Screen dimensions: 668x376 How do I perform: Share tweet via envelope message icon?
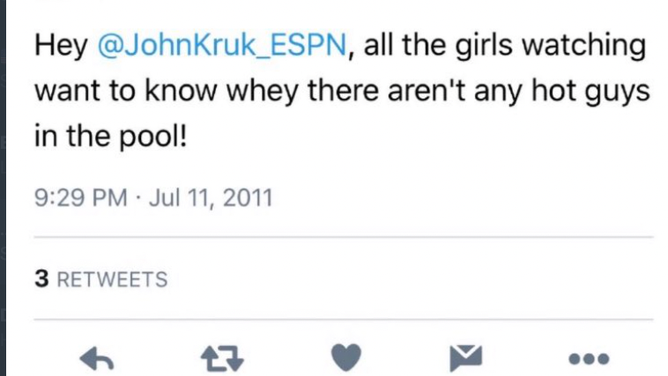pyautogui.click(x=466, y=358)
